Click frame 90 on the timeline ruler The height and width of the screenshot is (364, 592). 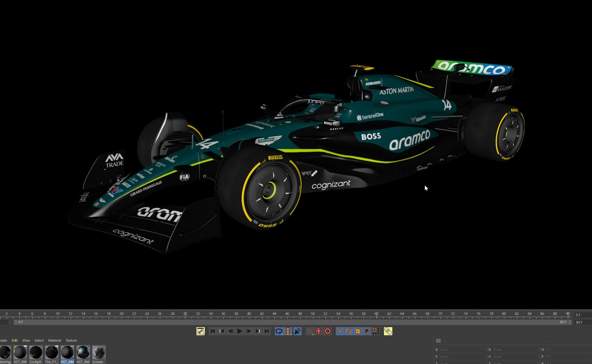pyautogui.click(x=568, y=314)
